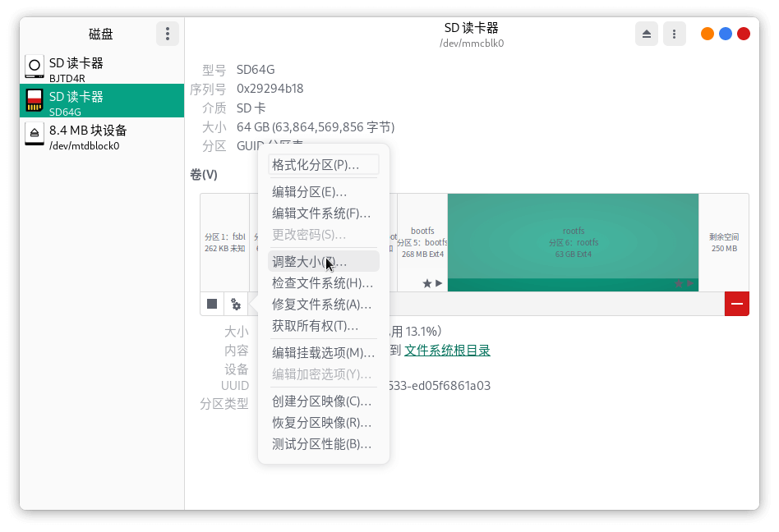The width and height of the screenshot is (779, 532).
Task: Select the BJTD4R SD card reader
Action: [x=102, y=70]
